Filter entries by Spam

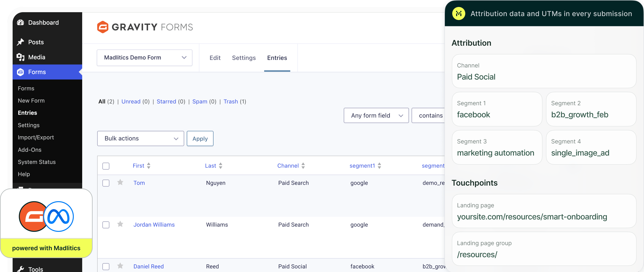[200, 102]
